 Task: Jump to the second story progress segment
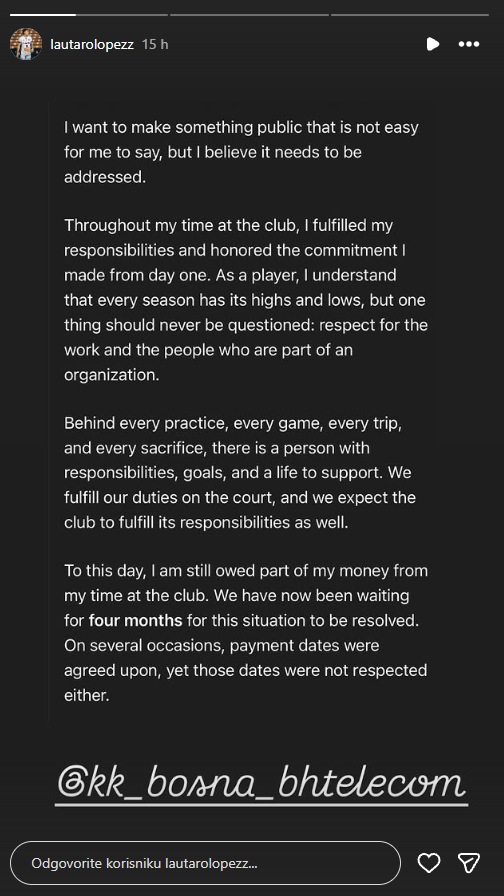tap(249, 15)
